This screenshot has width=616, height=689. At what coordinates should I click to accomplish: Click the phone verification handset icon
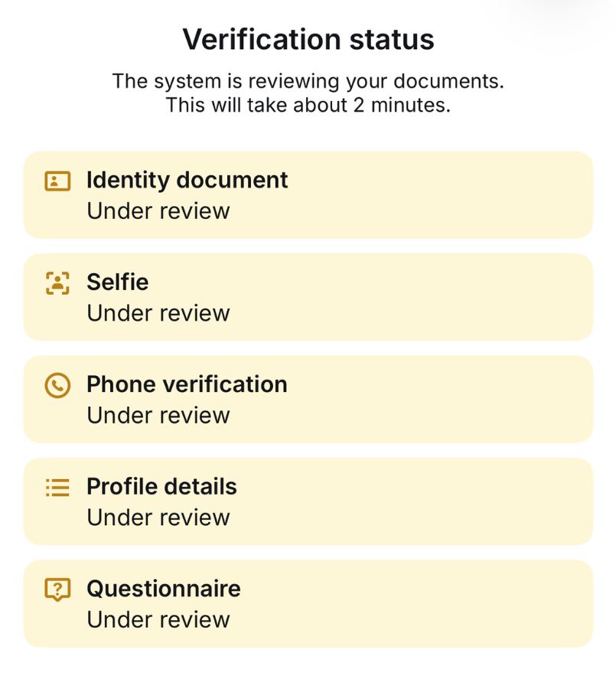[57, 385]
